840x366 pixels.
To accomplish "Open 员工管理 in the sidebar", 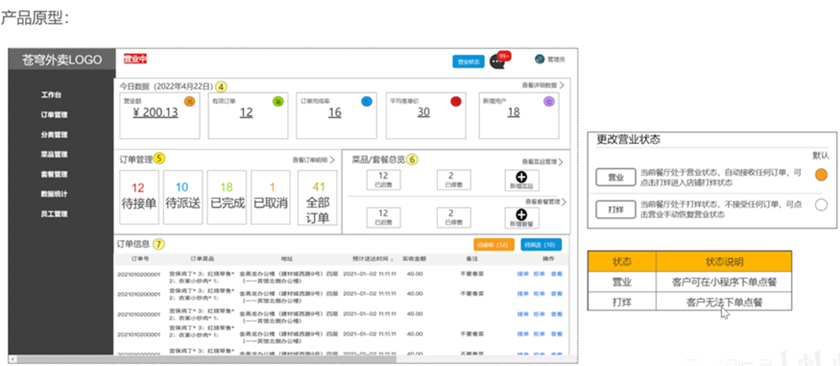I will [x=54, y=214].
